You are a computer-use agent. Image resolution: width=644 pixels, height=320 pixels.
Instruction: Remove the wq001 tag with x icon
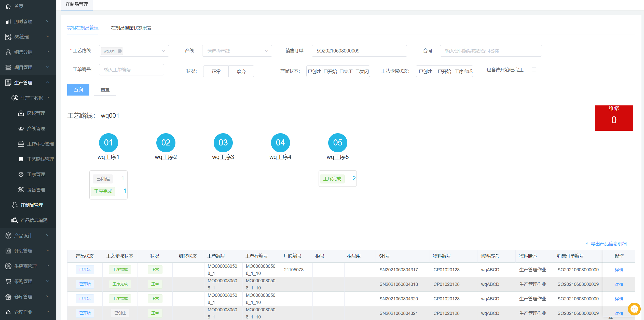coord(120,51)
